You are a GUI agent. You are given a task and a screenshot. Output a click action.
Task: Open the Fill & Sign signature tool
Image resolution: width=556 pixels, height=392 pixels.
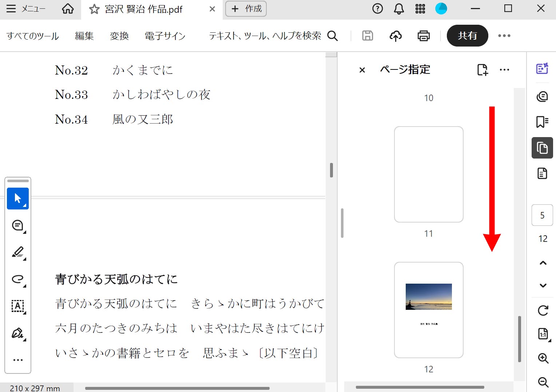pyautogui.click(x=17, y=333)
